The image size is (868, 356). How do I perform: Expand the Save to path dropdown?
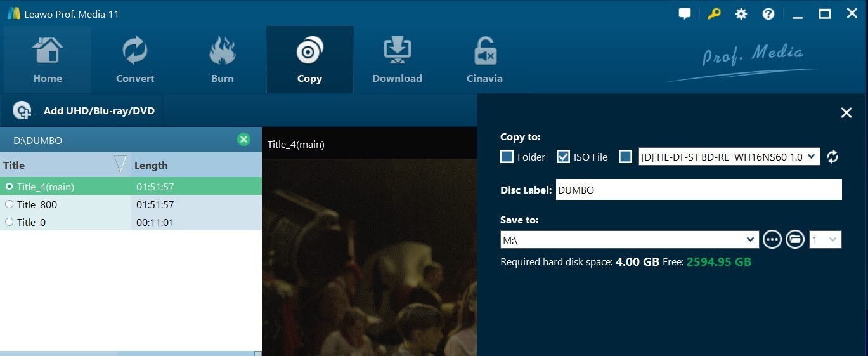coord(751,240)
